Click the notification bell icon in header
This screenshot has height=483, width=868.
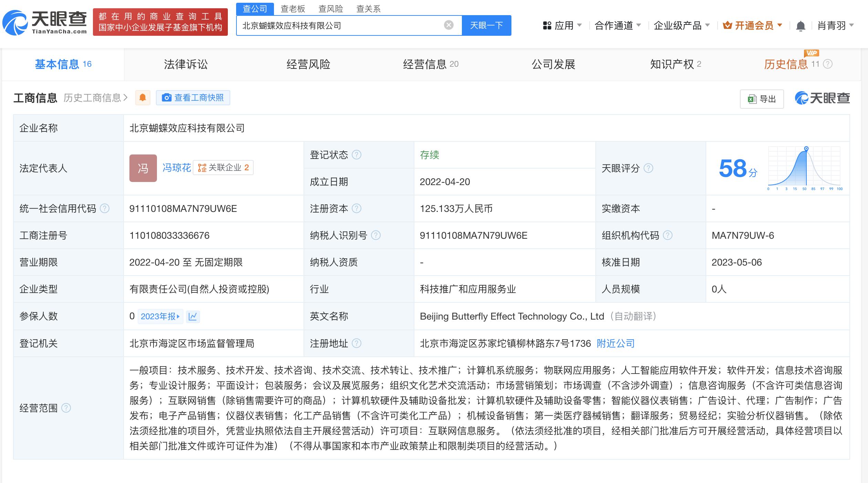click(801, 26)
